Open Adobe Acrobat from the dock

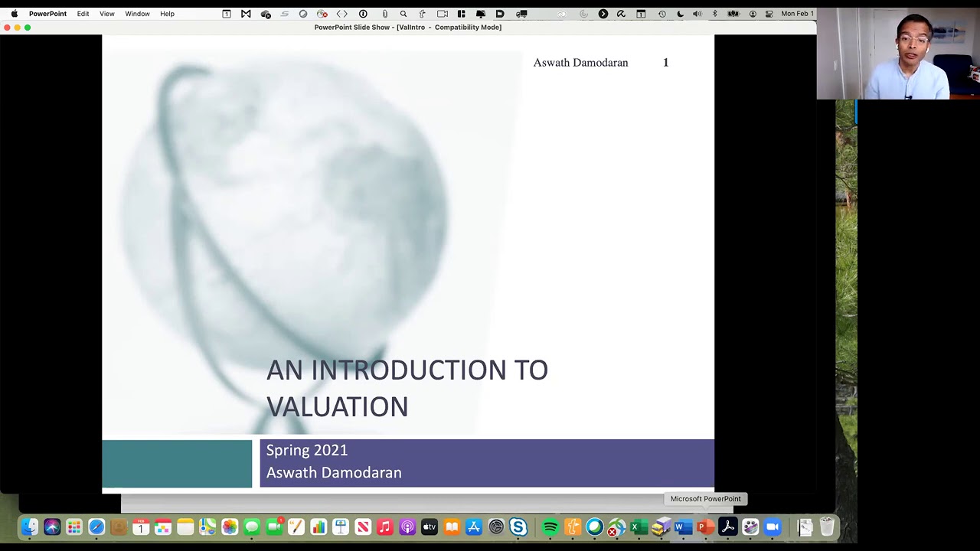coord(727,527)
